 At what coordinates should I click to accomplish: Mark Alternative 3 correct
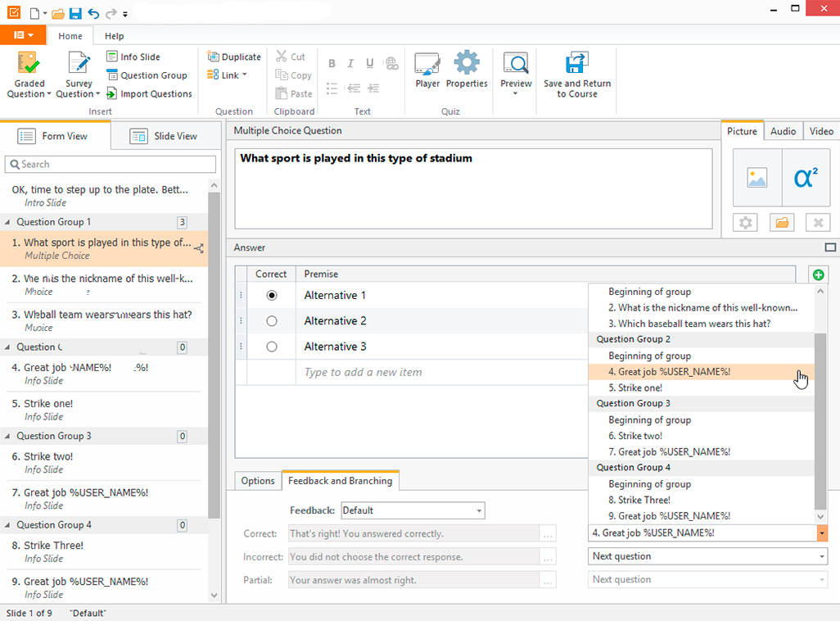(271, 346)
